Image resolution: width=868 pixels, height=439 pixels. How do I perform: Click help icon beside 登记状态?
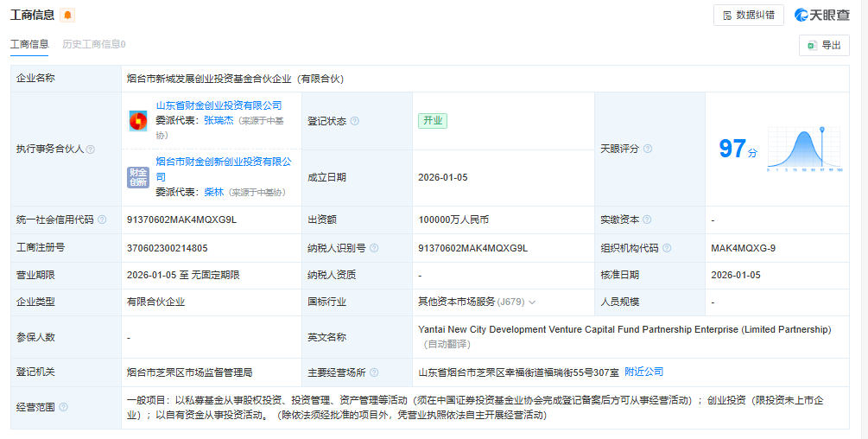[354, 122]
